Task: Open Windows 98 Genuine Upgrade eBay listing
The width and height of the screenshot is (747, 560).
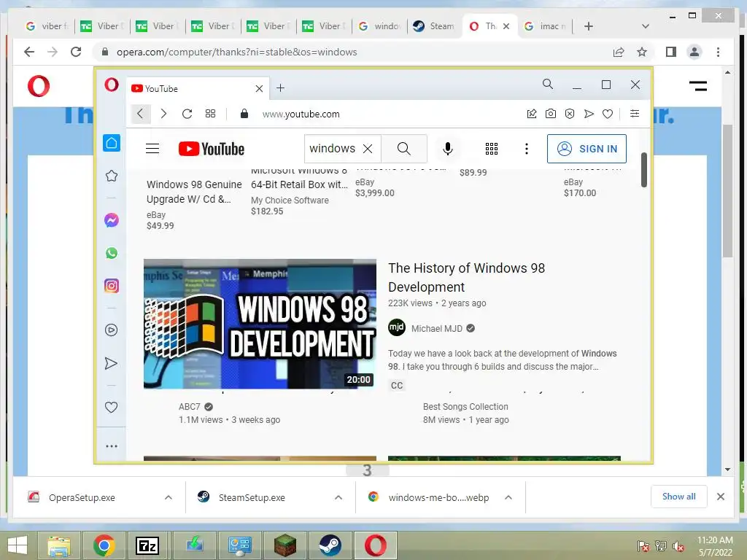Action: click(x=194, y=192)
